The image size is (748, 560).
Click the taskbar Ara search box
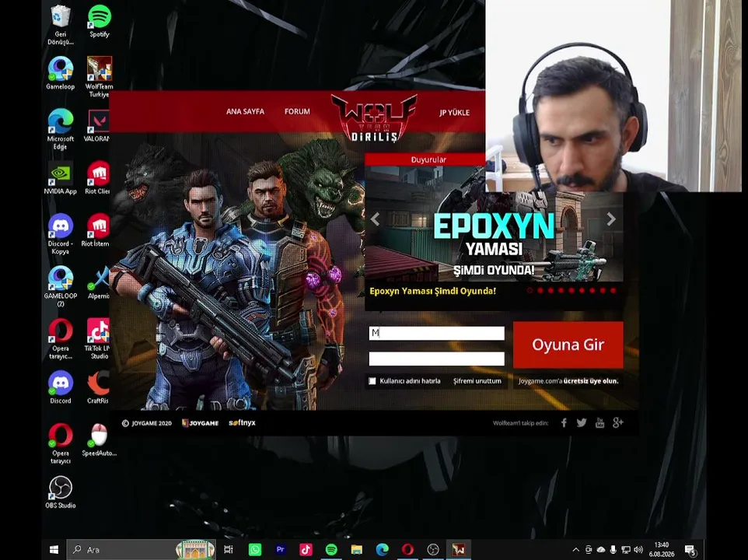coord(142,550)
